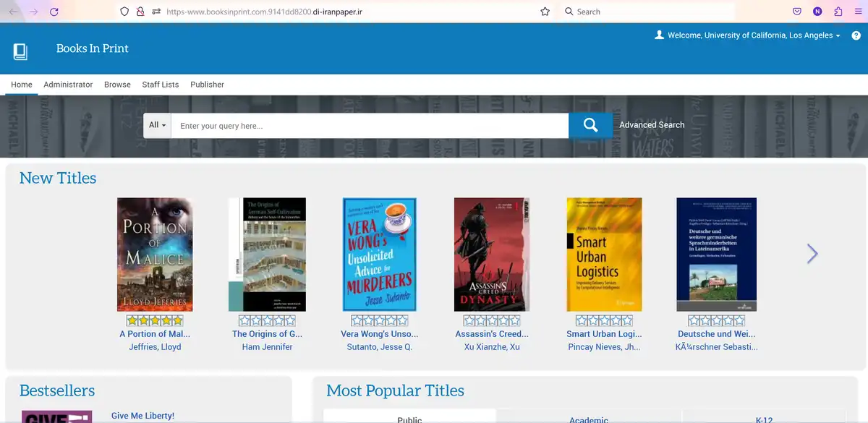Rate Smart Urban Logistics using its stars

click(x=604, y=320)
